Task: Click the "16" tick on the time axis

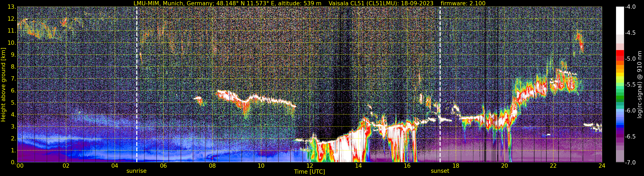Action: (x=407, y=166)
